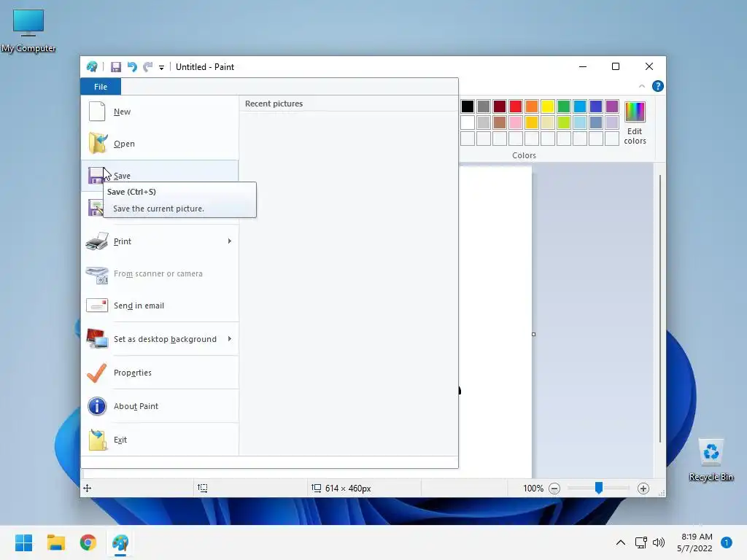Select the yellow color swatch
The height and width of the screenshot is (560, 747).
click(548, 106)
